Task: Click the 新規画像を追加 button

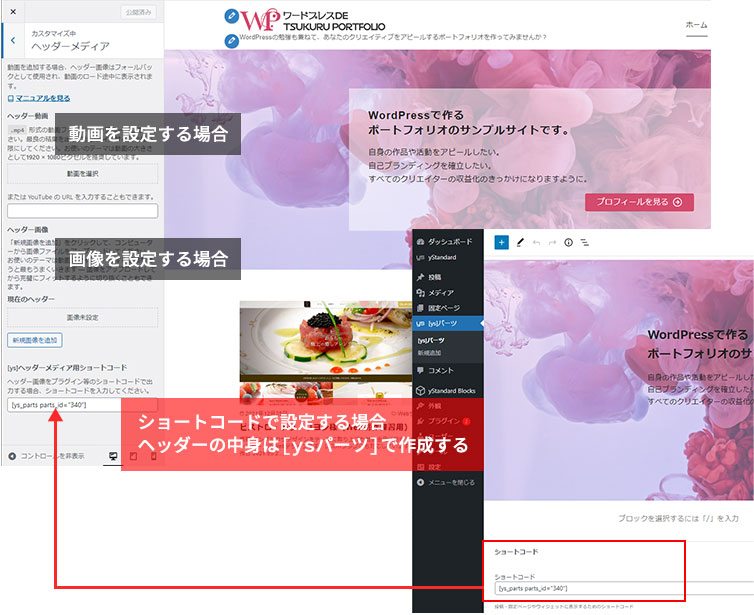Action: [35, 340]
